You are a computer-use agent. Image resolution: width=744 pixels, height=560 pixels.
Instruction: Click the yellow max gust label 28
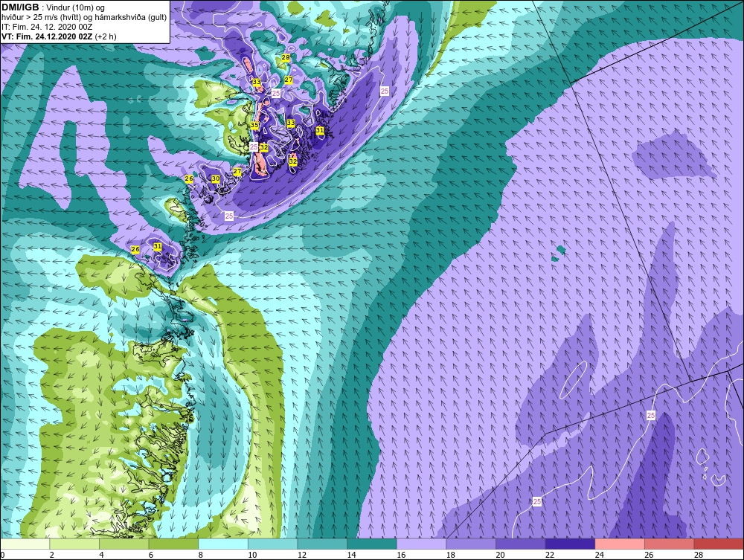285,57
